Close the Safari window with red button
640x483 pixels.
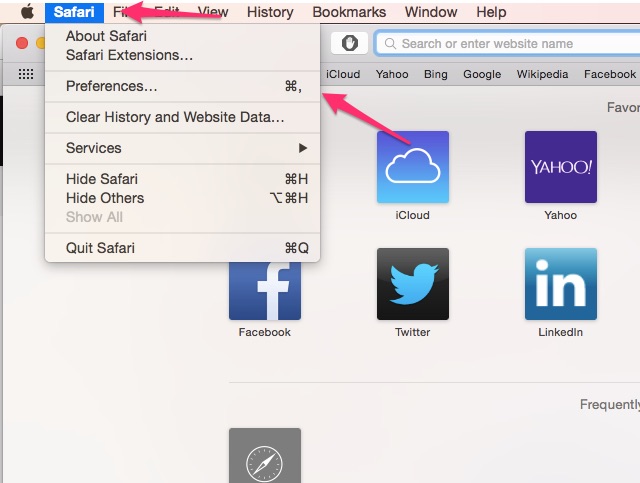22,43
